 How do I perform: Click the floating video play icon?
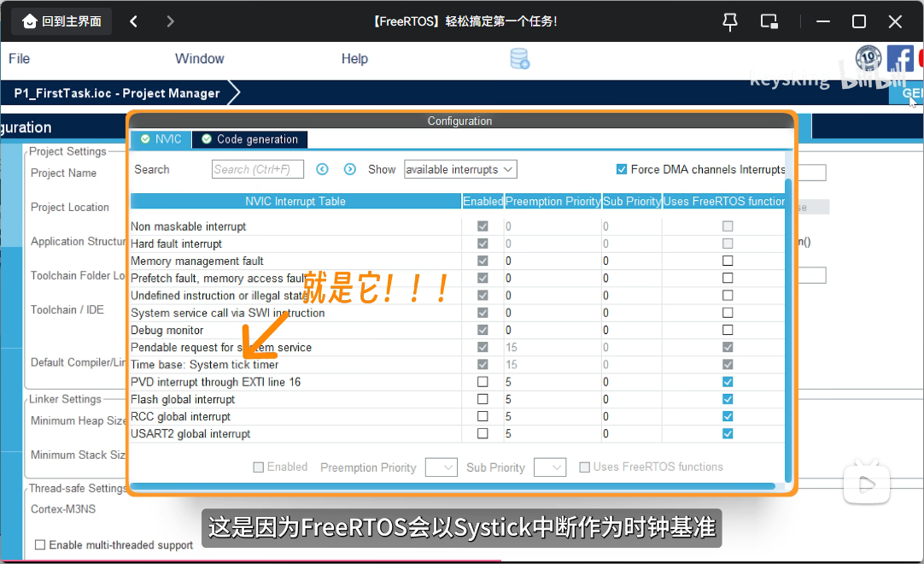(867, 485)
